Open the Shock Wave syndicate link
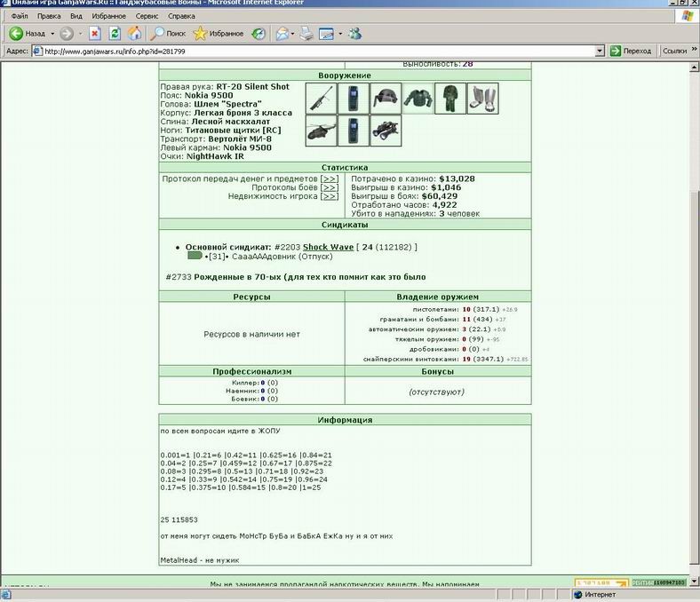The image size is (700, 602). coord(328,247)
